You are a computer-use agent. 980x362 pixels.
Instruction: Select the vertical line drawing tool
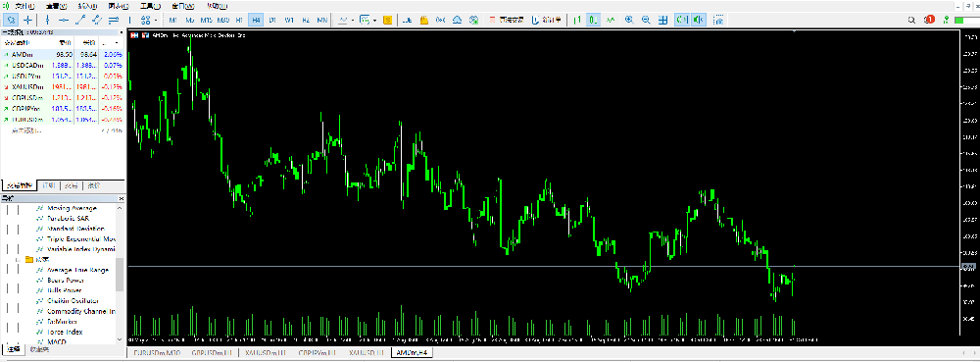click(47, 20)
